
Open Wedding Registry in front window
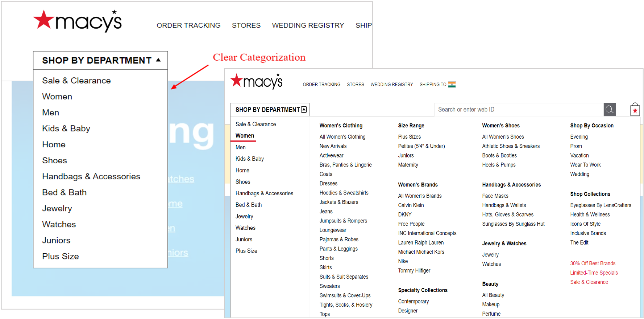click(392, 85)
